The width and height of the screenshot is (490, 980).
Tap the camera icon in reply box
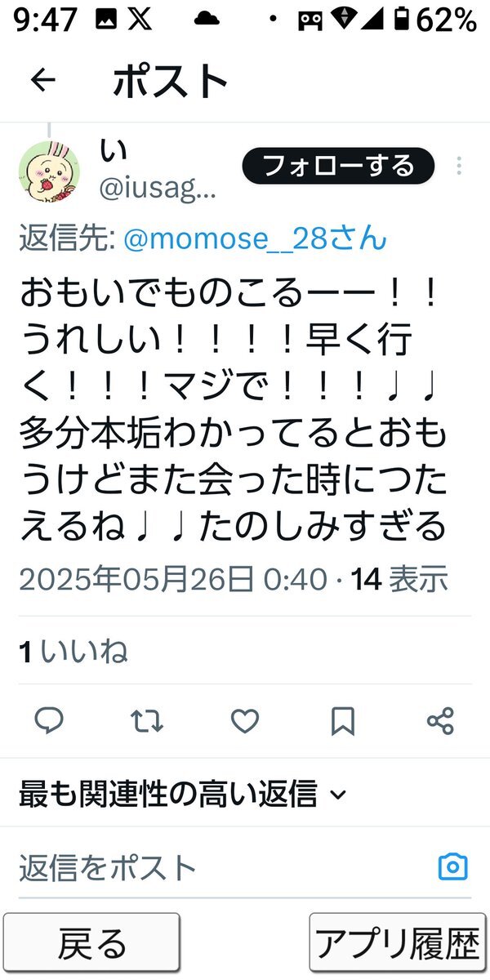click(x=453, y=866)
